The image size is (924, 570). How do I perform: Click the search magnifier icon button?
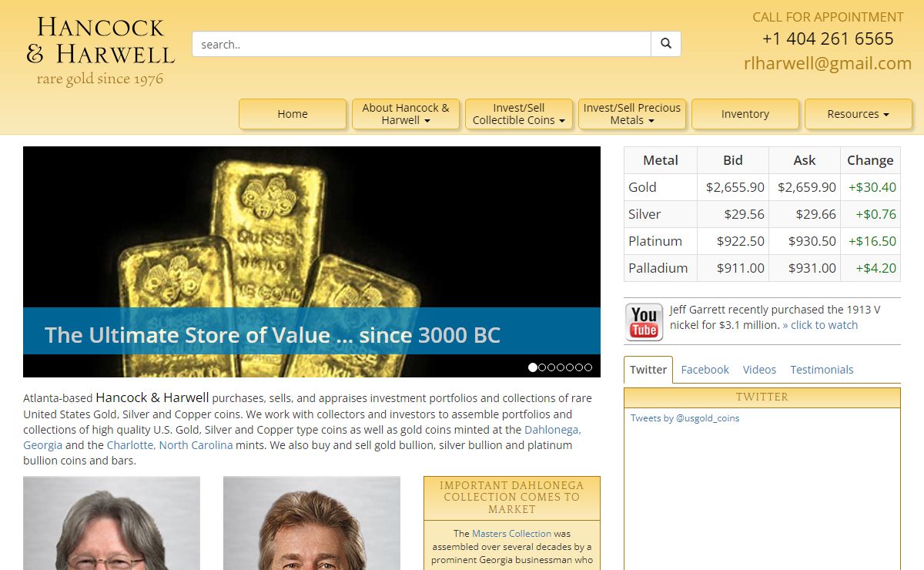[x=666, y=44]
